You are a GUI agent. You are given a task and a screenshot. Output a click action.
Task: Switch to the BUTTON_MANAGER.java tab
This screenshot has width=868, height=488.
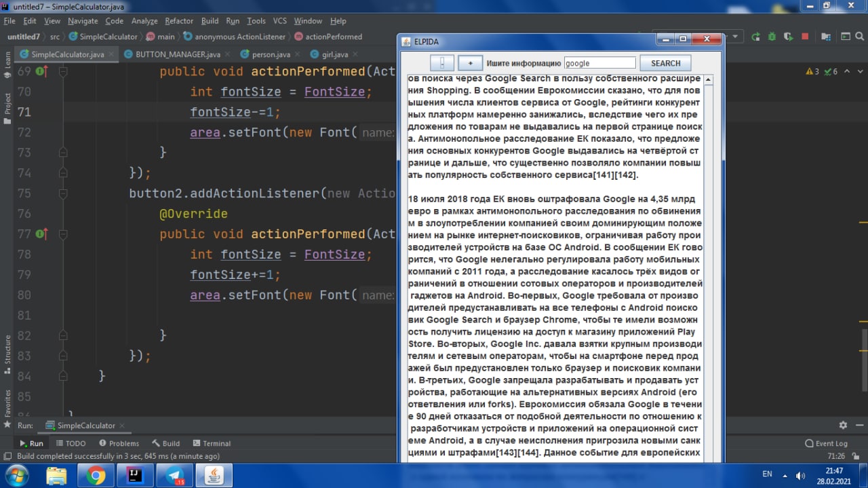point(178,54)
